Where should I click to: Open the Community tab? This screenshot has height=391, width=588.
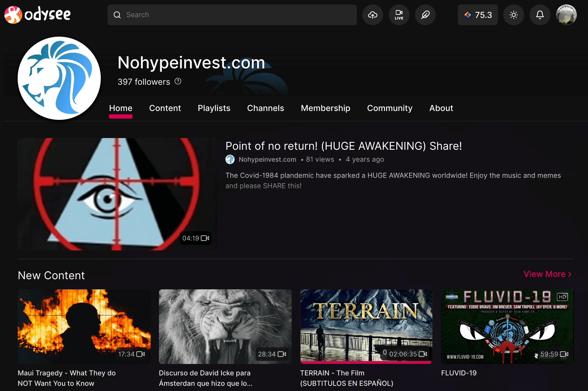pos(390,108)
